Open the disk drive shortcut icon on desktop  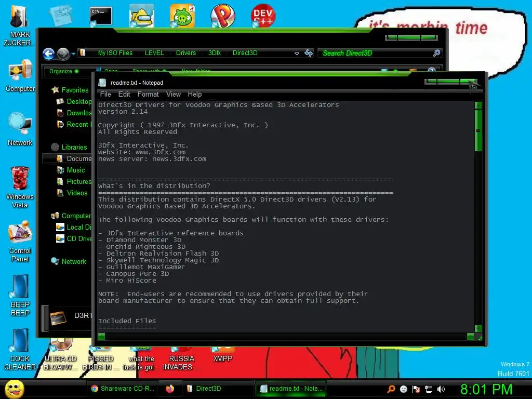141,16
